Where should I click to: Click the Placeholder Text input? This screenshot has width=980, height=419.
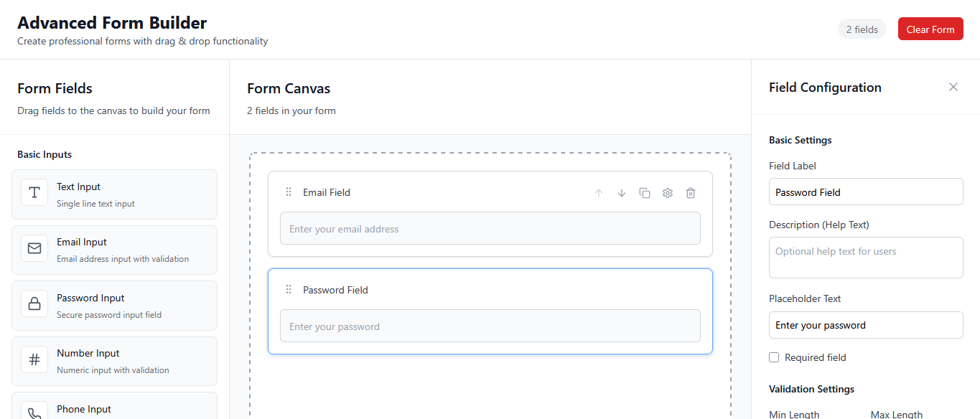pos(865,324)
